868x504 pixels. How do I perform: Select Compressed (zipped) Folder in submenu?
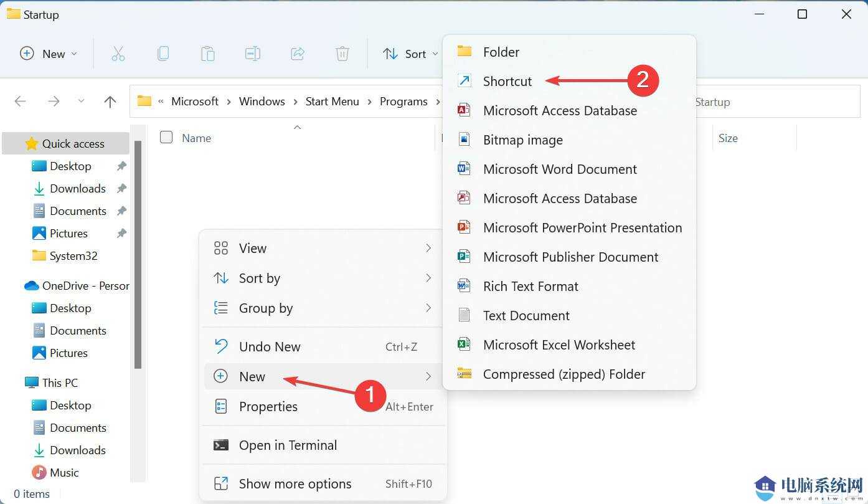(x=569, y=374)
